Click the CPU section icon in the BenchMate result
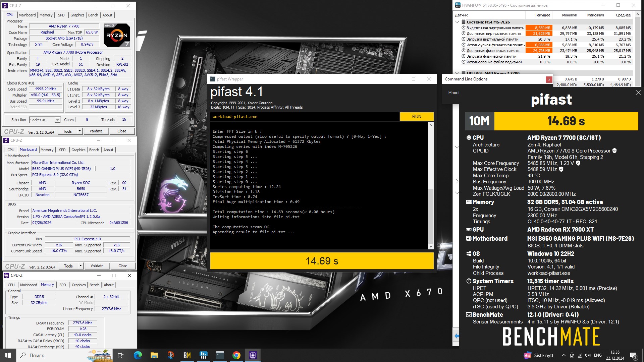This screenshot has height=362, width=644. pos(469,138)
